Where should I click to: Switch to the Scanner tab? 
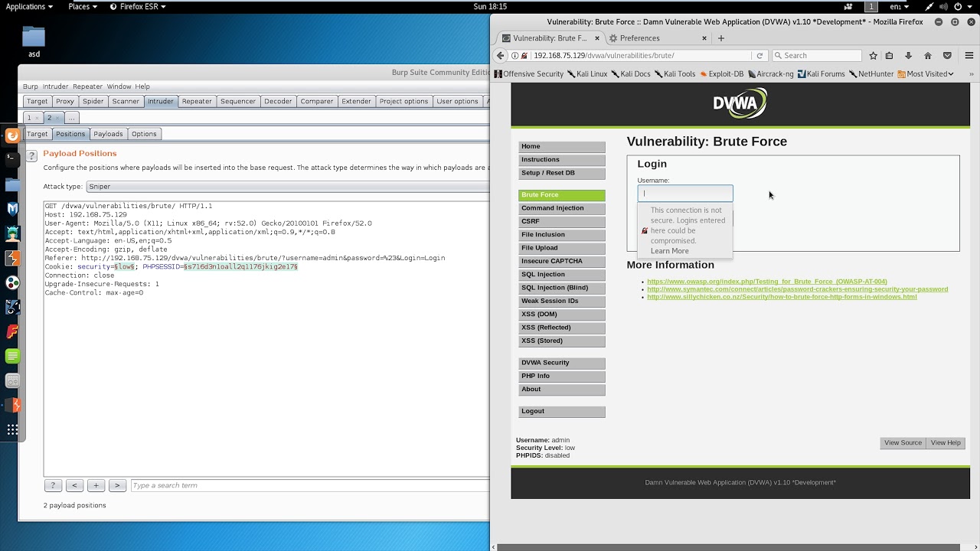pos(126,101)
